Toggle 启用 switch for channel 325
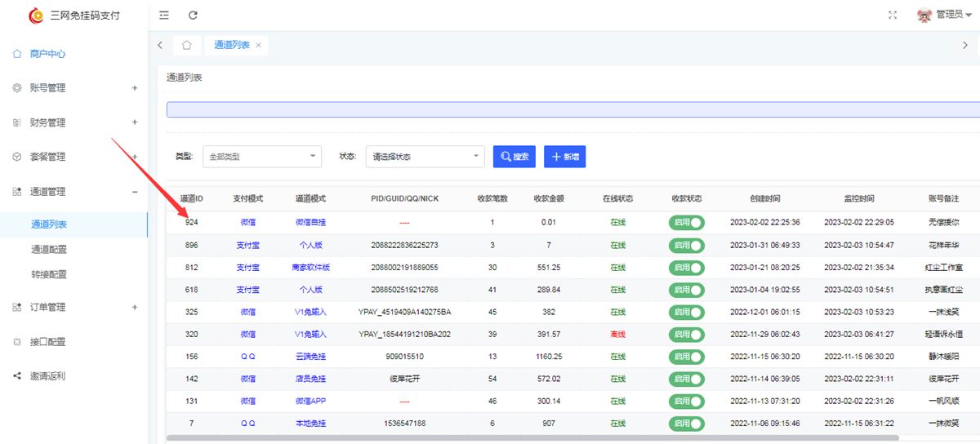The height and width of the screenshot is (444, 980). pyautogui.click(x=687, y=312)
